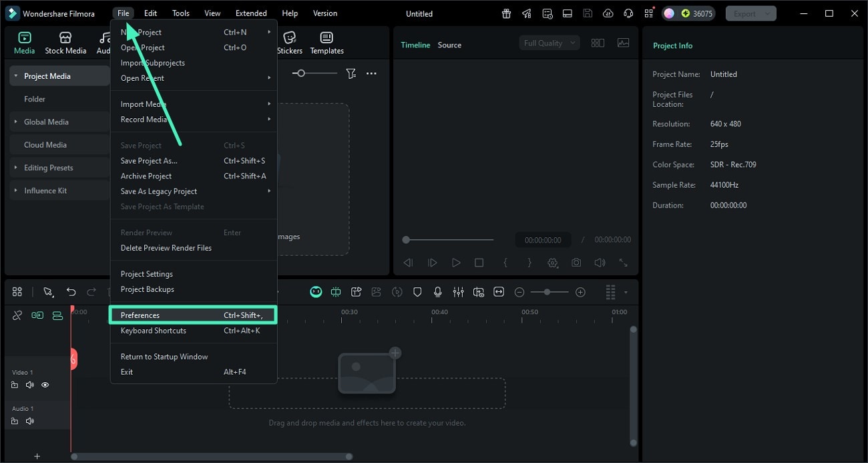Open the Stock Media tab

65,43
